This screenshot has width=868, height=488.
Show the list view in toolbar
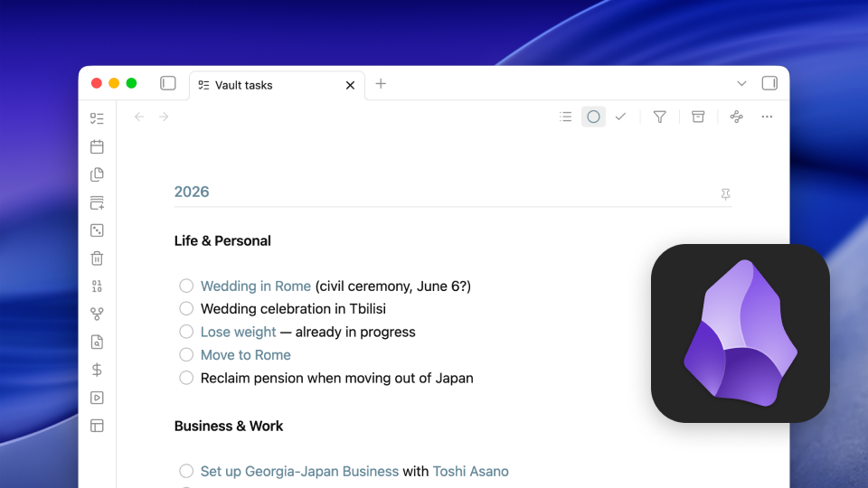pos(565,117)
